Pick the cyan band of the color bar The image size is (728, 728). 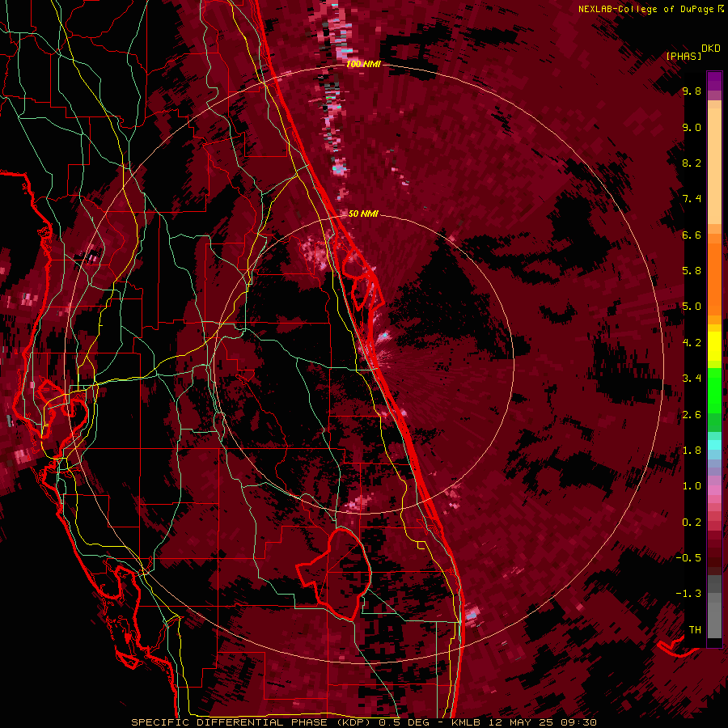tap(714, 445)
